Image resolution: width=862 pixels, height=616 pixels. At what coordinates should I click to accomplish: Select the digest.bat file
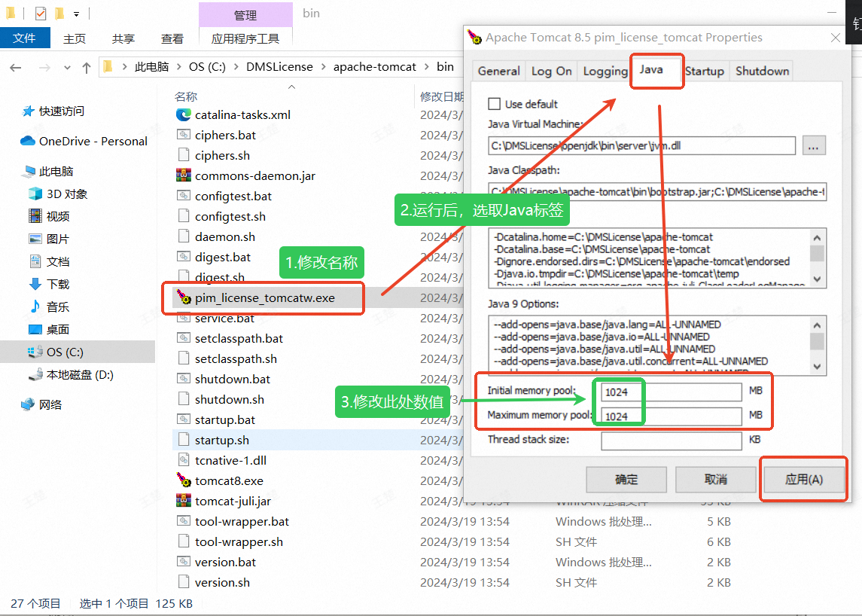click(223, 258)
